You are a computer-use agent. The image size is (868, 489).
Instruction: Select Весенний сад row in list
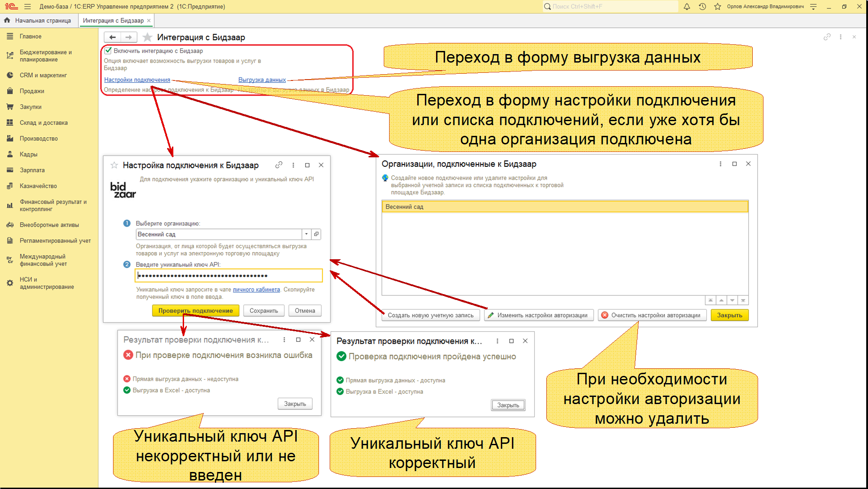[x=565, y=207]
